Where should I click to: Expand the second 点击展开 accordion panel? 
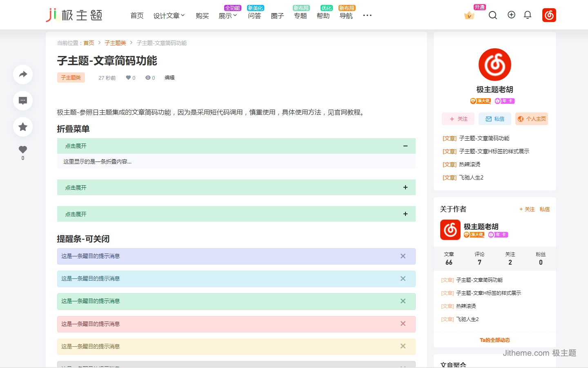[236, 187]
